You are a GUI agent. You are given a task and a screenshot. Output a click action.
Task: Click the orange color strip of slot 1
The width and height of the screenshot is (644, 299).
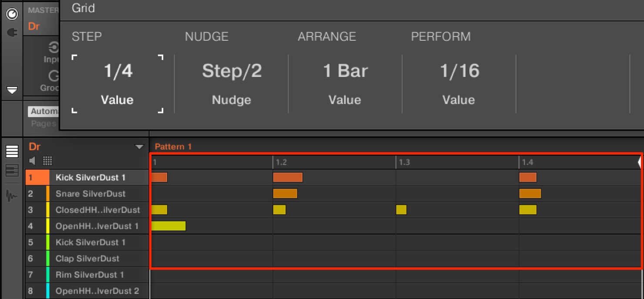[x=48, y=177]
